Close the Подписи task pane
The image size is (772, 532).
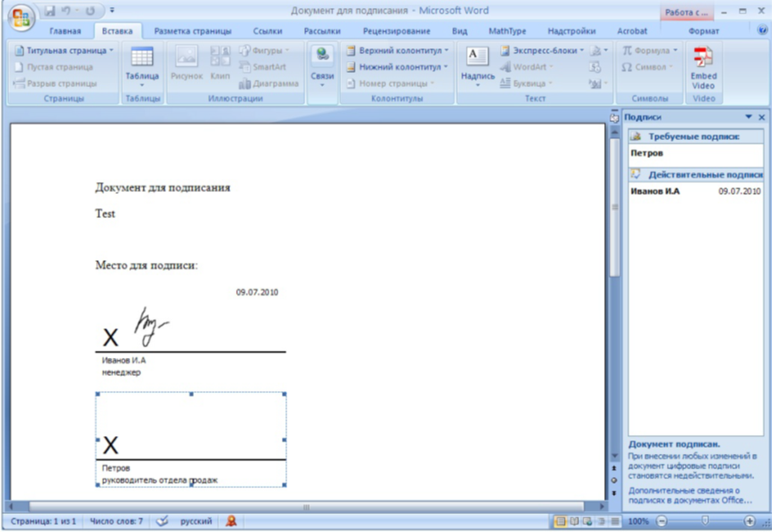pyautogui.click(x=761, y=118)
